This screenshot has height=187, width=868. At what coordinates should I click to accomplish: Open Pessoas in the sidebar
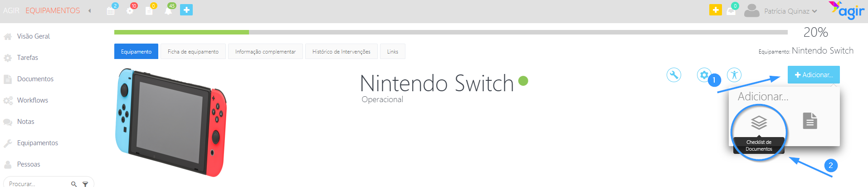pyautogui.click(x=29, y=164)
